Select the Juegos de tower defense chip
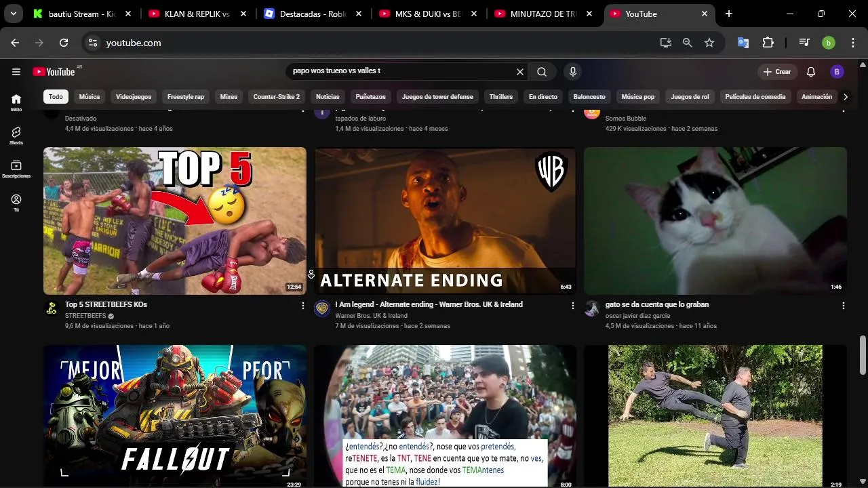 click(x=437, y=97)
